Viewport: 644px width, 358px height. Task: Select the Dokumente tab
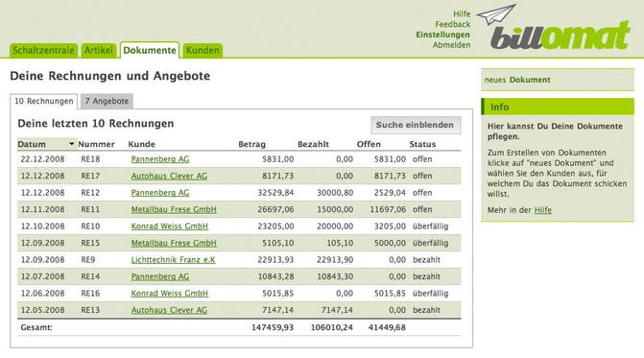tap(150, 50)
